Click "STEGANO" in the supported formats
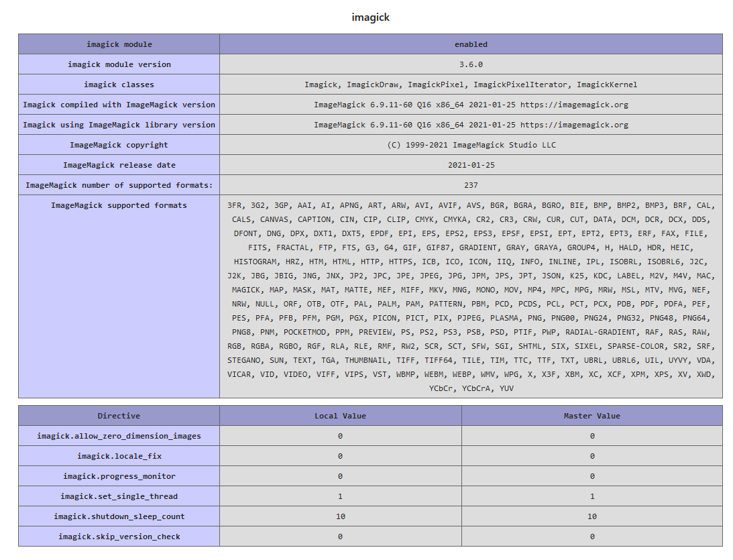The image size is (733, 560). [x=243, y=360]
